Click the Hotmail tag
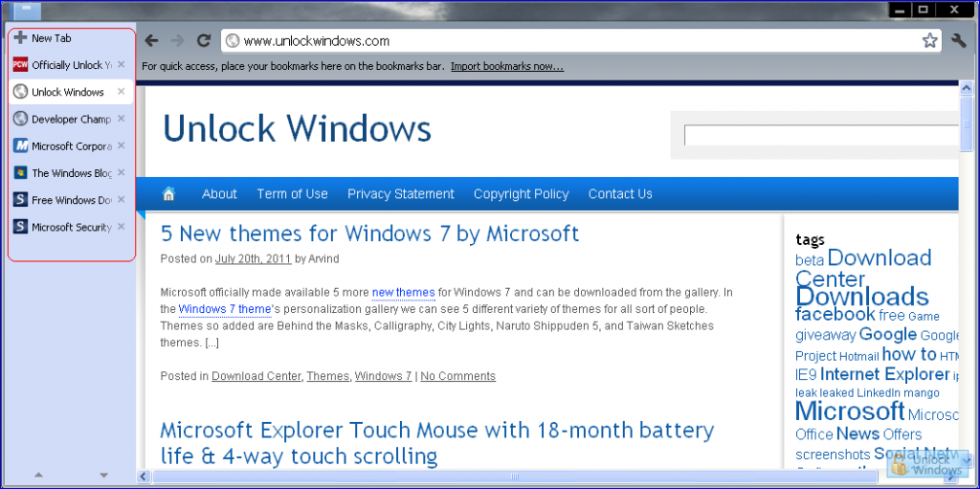 pos(858,356)
